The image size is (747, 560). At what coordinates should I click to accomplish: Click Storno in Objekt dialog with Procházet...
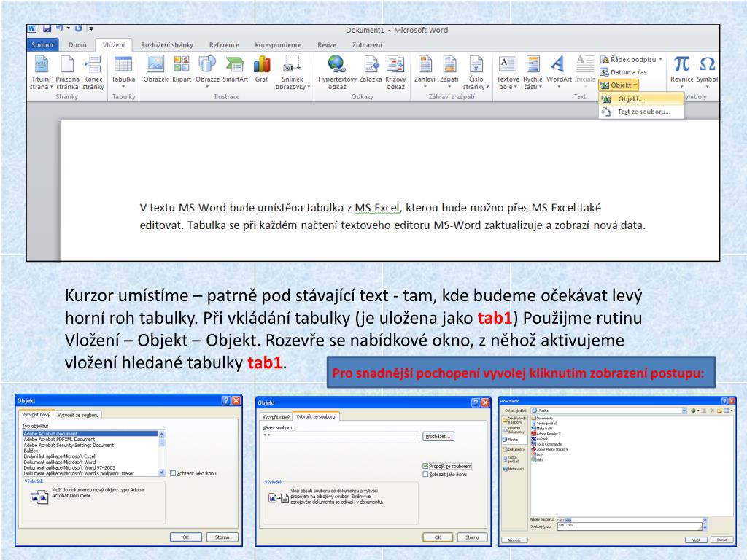click(x=472, y=537)
